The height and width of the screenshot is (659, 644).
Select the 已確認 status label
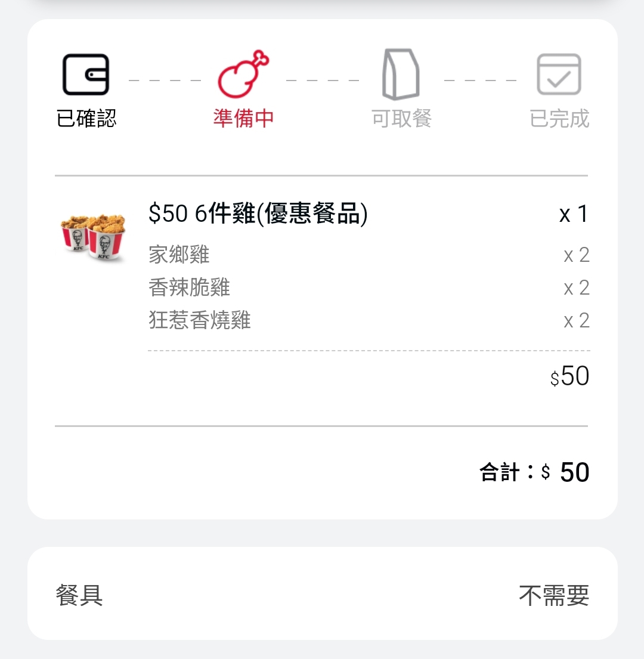[x=86, y=118]
